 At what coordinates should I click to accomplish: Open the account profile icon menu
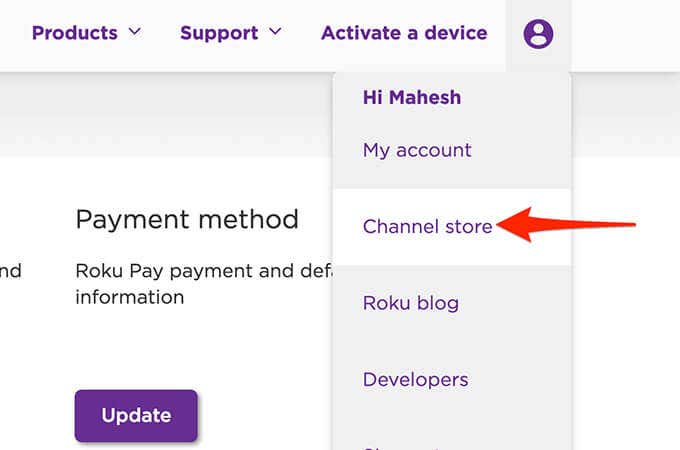[538, 34]
